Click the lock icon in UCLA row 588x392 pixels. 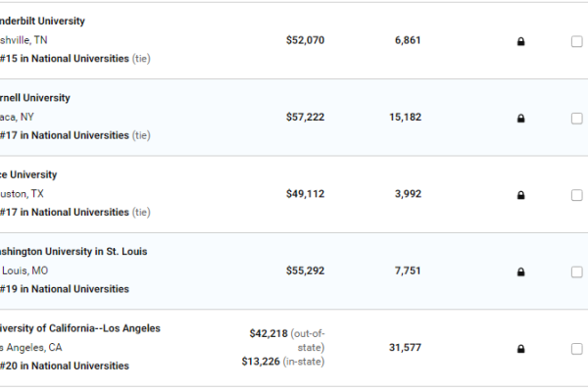pyautogui.click(x=520, y=348)
